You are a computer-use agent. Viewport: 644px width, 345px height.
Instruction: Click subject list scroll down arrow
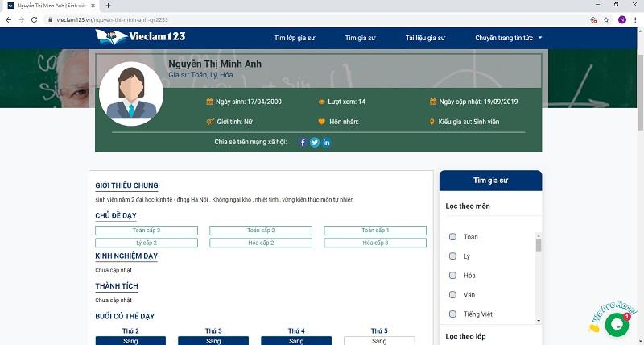[539, 321]
